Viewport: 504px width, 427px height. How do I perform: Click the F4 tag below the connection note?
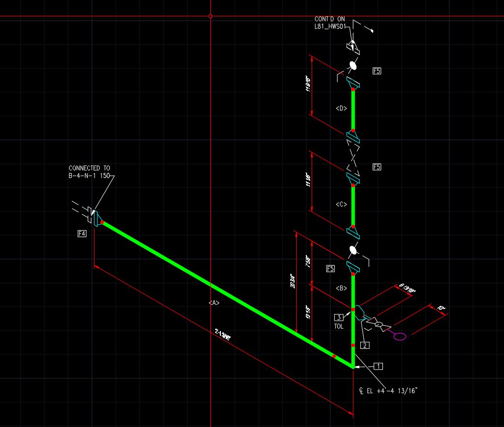click(x=82, y=233)
